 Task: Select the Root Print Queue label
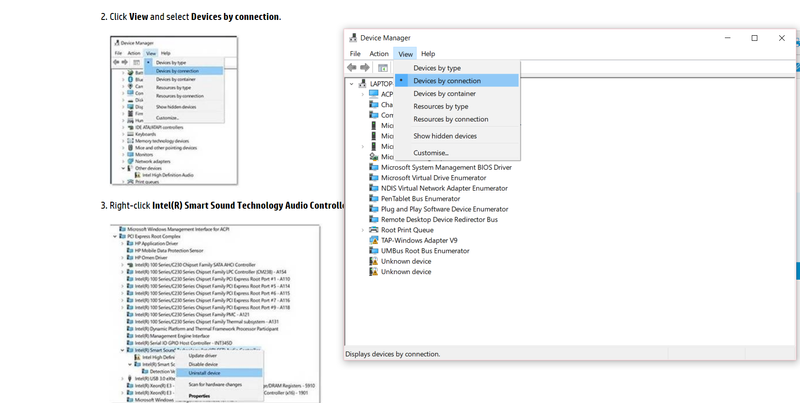[x=407, y=230]
